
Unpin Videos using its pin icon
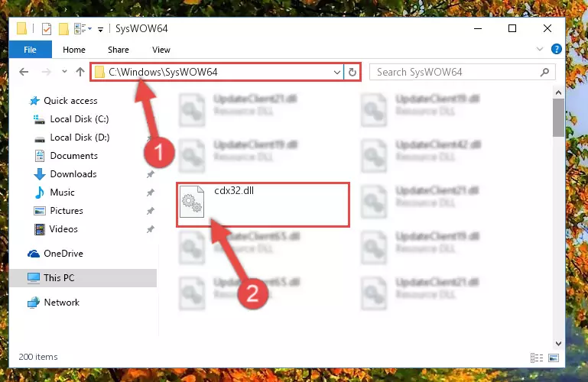click(151, 229)
